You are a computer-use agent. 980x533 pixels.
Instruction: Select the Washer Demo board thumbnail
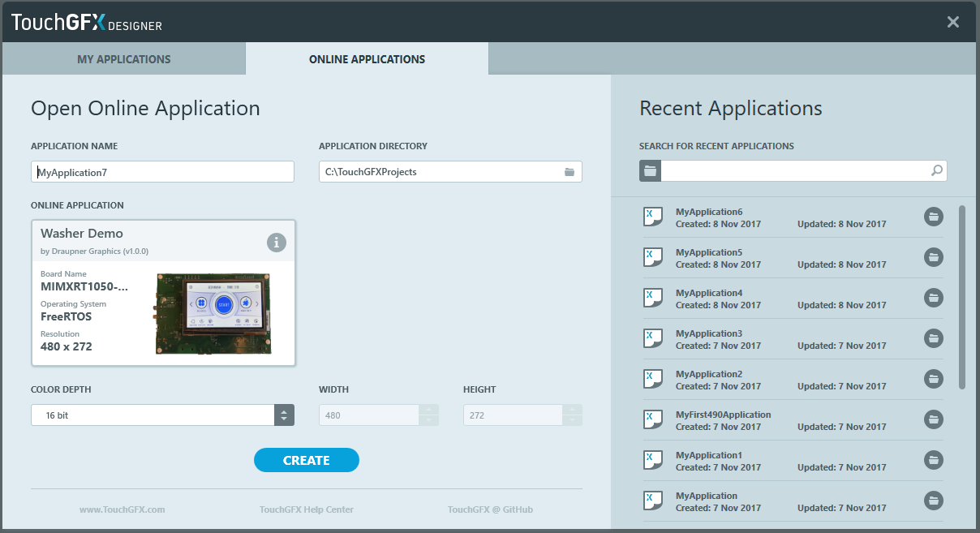[x=213, y=314]
